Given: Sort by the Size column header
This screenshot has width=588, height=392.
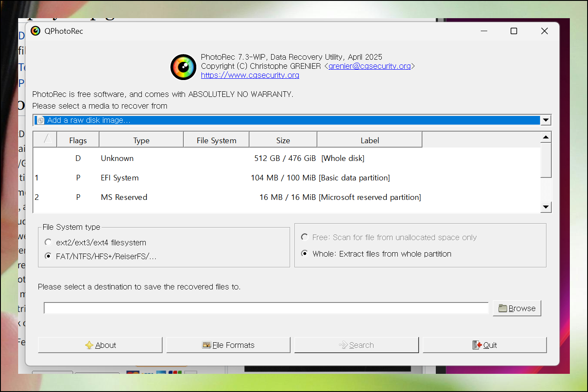Looking at the screenshot, I should [283, 140].
